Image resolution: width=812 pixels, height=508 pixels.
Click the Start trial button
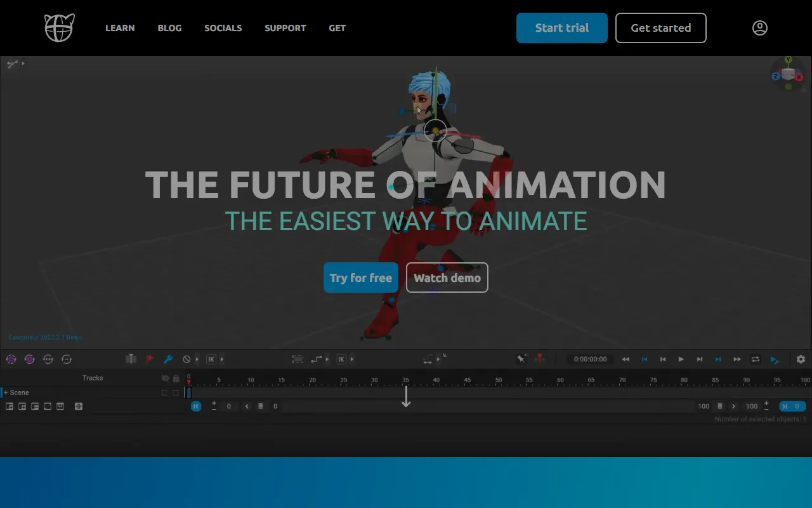click(561, 28)
